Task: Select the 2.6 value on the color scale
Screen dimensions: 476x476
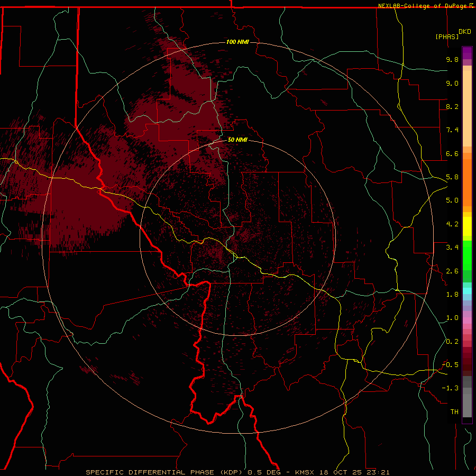Action: coord(452,271)
